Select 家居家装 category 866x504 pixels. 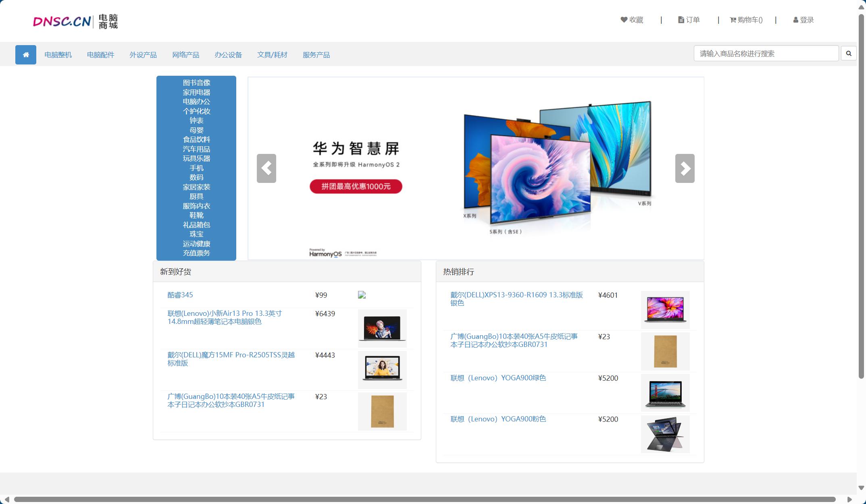click(x=196, y=187)
